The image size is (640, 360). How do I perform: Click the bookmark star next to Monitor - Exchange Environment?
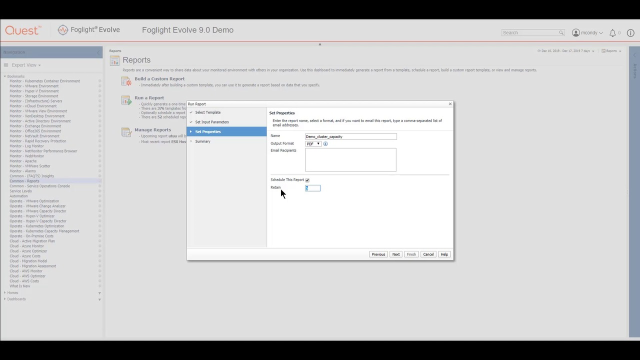tap(100, 126)
